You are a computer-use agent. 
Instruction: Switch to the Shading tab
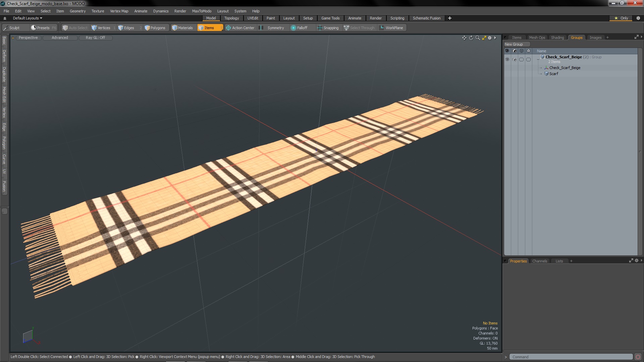[x=557, y=38]
